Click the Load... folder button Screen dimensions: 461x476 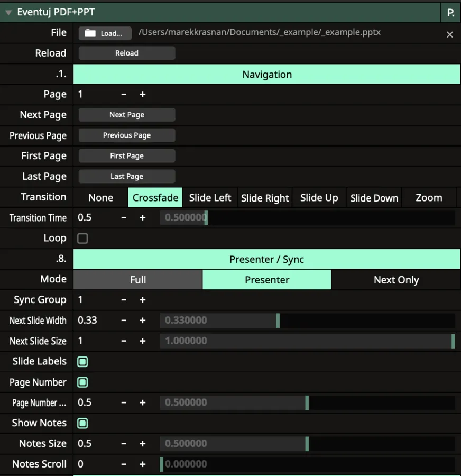pos(105,33)
